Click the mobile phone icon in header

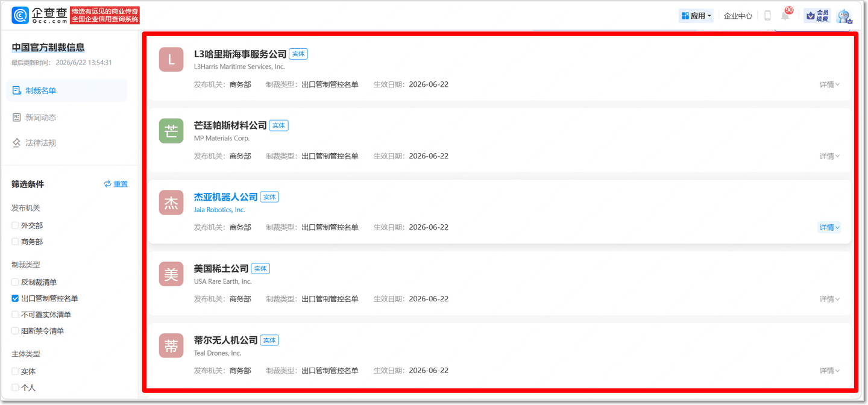(767, 16)
